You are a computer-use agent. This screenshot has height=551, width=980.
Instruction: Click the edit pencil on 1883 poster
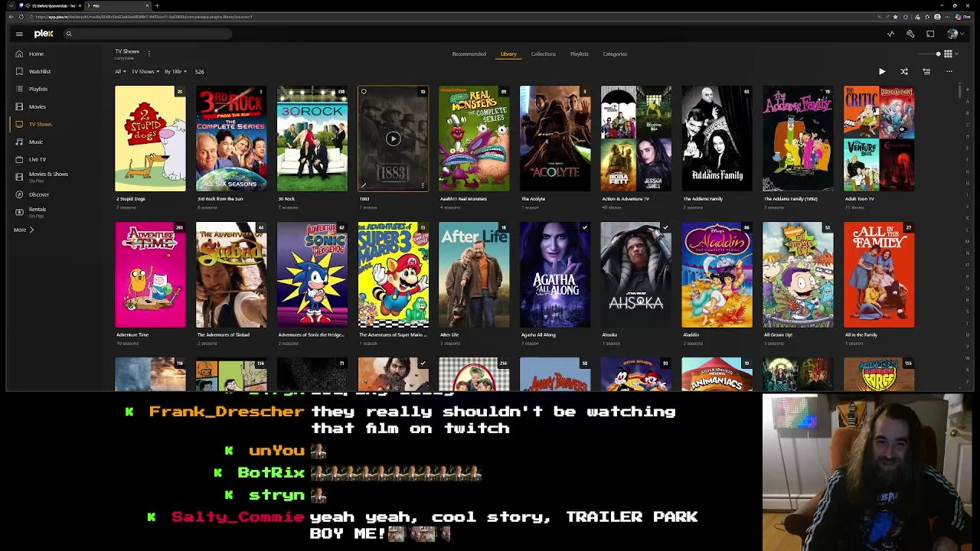click(364, 184)
